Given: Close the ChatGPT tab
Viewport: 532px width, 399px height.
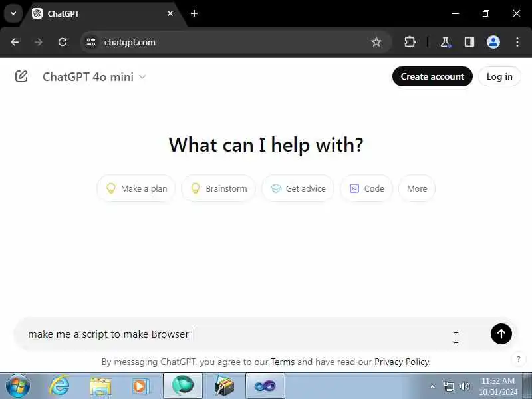Looking at the screenshot, I should click(x=170, y=13).
